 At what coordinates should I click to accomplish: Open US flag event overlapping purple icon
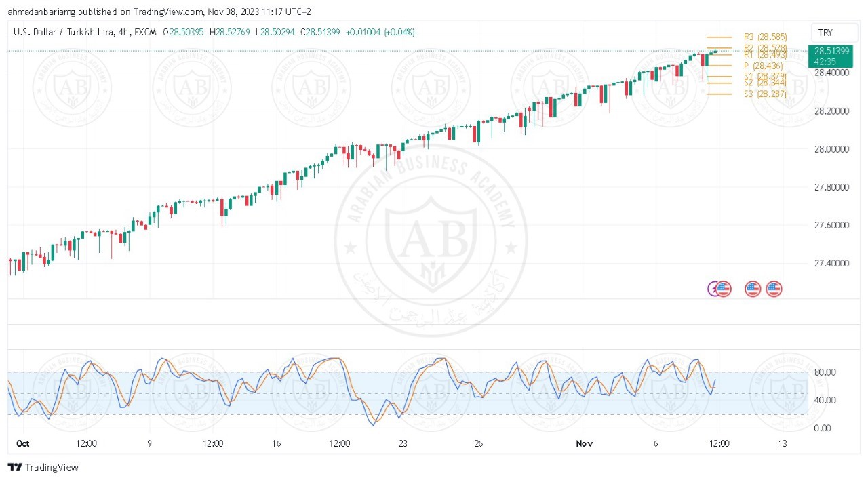tap(724, 289)
